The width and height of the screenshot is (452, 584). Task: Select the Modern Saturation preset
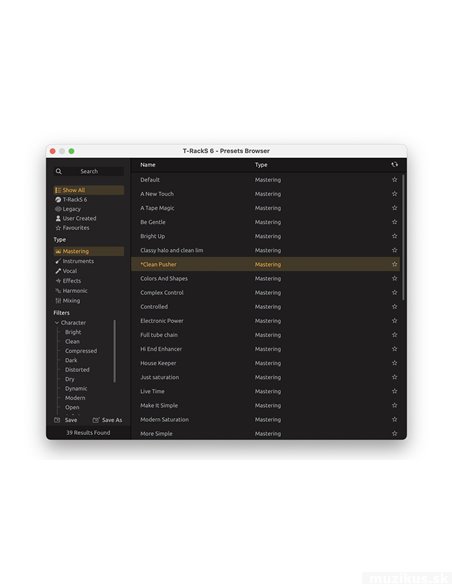click(x=165, y=420)
